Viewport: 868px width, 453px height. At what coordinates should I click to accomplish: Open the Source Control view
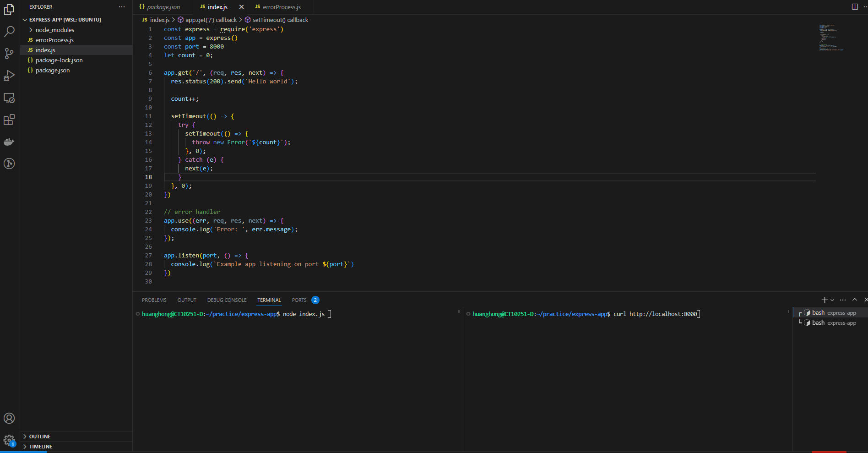point(9,54)
